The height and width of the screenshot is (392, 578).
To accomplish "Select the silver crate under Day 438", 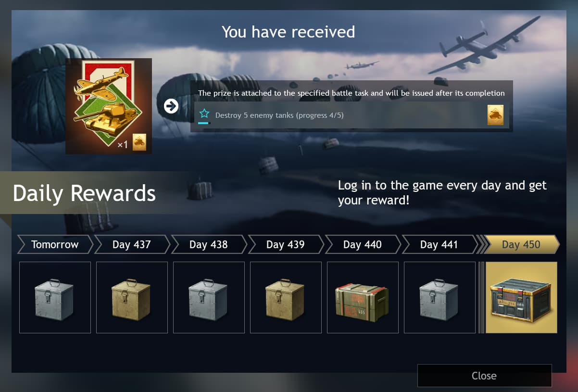I will click(x=209, y=297).
